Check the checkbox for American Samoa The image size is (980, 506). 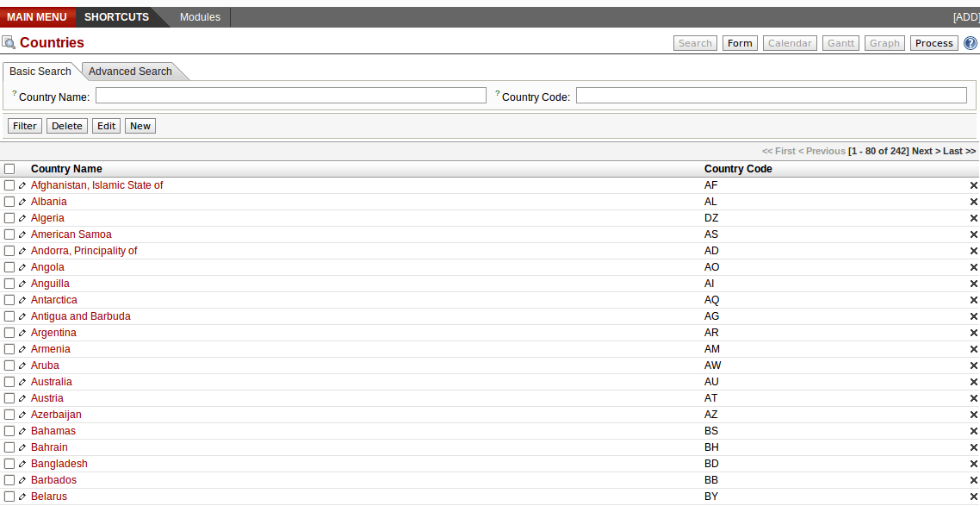pos(9,234)
